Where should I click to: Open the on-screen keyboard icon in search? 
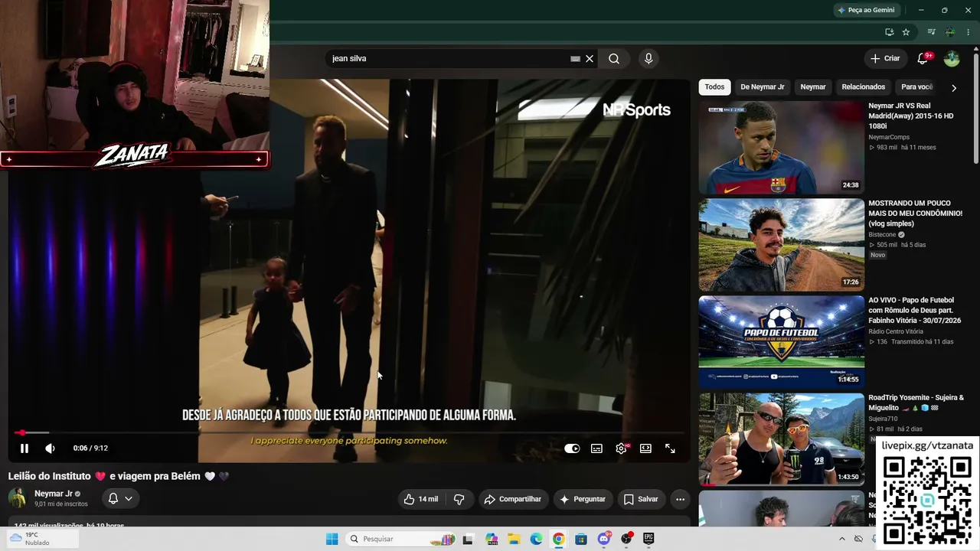(575, 59)
